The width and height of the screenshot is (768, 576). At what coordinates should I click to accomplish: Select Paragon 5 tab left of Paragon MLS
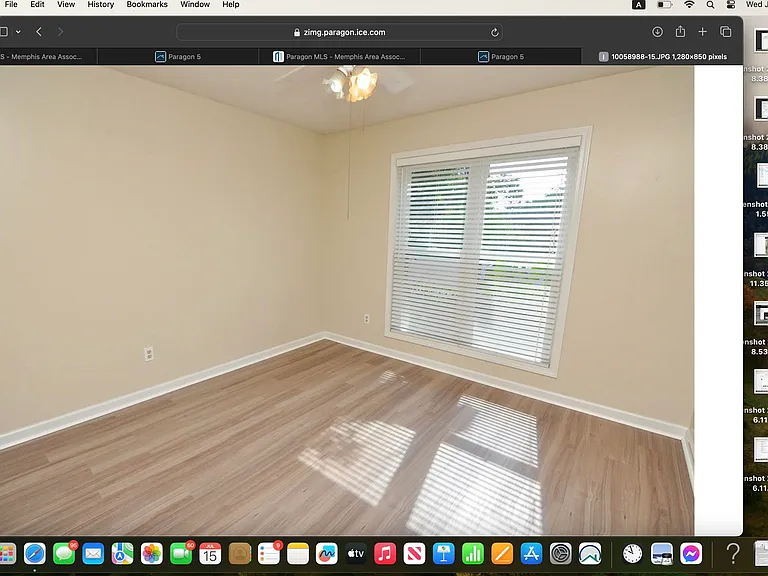[178, 57]
